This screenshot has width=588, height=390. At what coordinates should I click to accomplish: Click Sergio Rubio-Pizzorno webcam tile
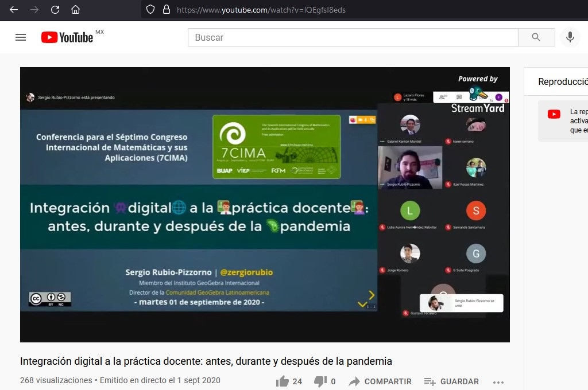(x=410, y=167)
